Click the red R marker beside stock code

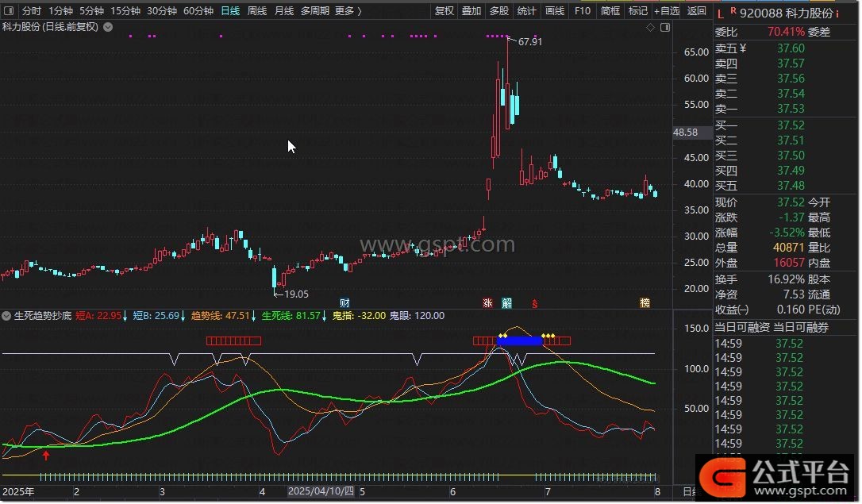point(732,12)
